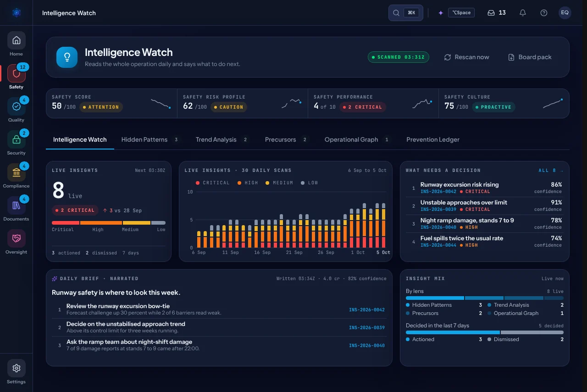Click 2 CRITICAL pill in Live Insights card
The width and height of the screenshot is (587, 392).
tap(75, 210)
